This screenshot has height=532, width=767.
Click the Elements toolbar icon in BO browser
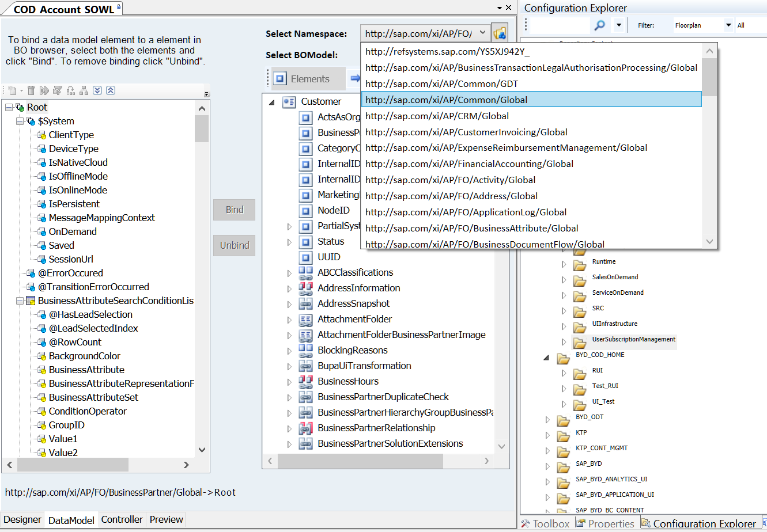coord(280,79)
